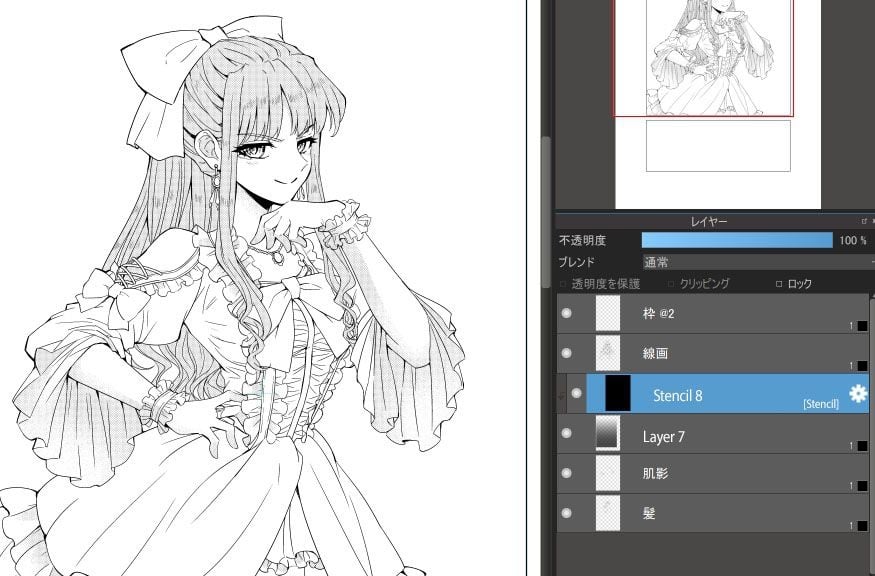Toggle visibility of the Stencil 8 layer
Viewport: 875px width, 576px height.
(576, 393)
